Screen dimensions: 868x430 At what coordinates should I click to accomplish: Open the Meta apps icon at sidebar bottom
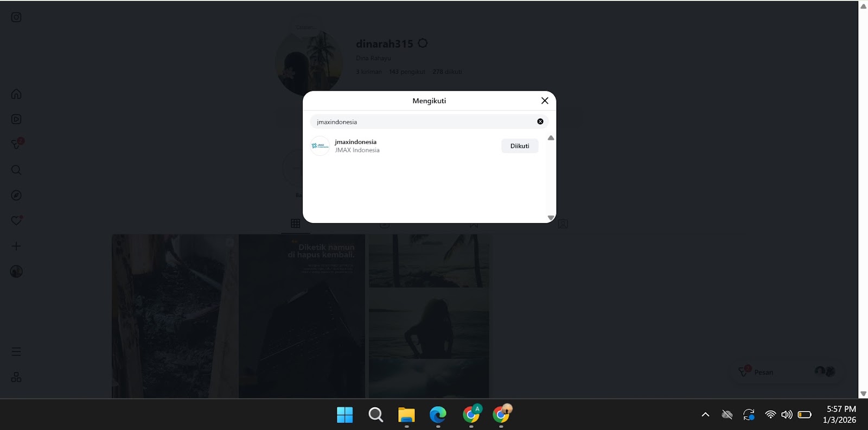click(x=16, y=377)
